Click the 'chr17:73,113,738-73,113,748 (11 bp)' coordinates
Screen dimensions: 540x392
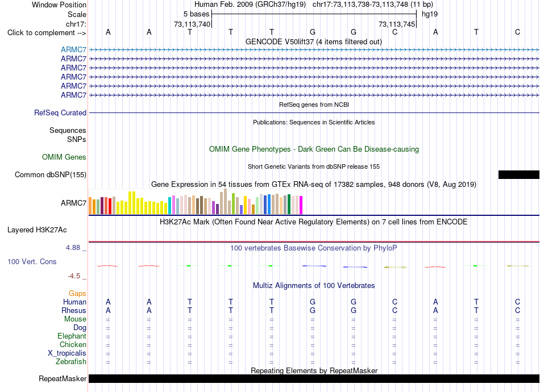click(x=373, y=5)
